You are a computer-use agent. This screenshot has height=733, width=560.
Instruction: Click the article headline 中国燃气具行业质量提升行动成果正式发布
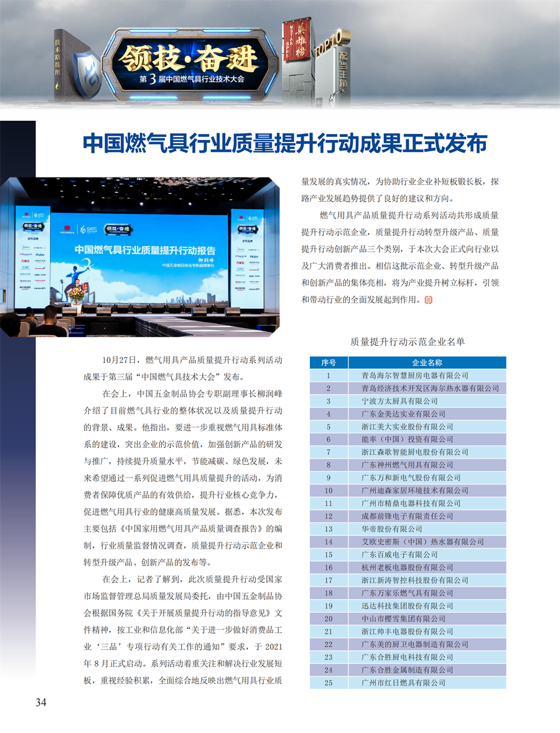point(285,143)
